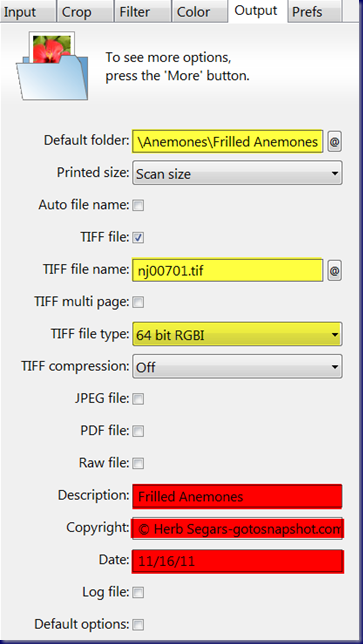Screen dimensions: 363x644
Task: Select the Crop tab
Action: (85, 12)
